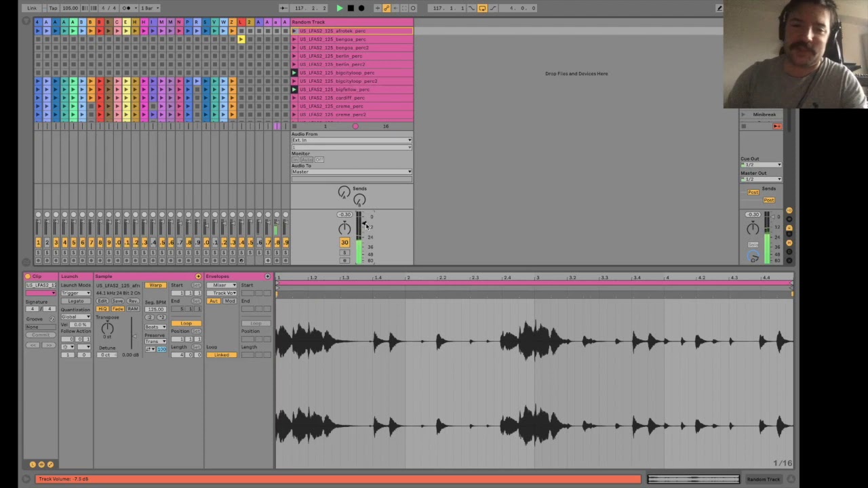Open the Groove hot-swap button
Screen dimensions: 868x488
(52, 319)
